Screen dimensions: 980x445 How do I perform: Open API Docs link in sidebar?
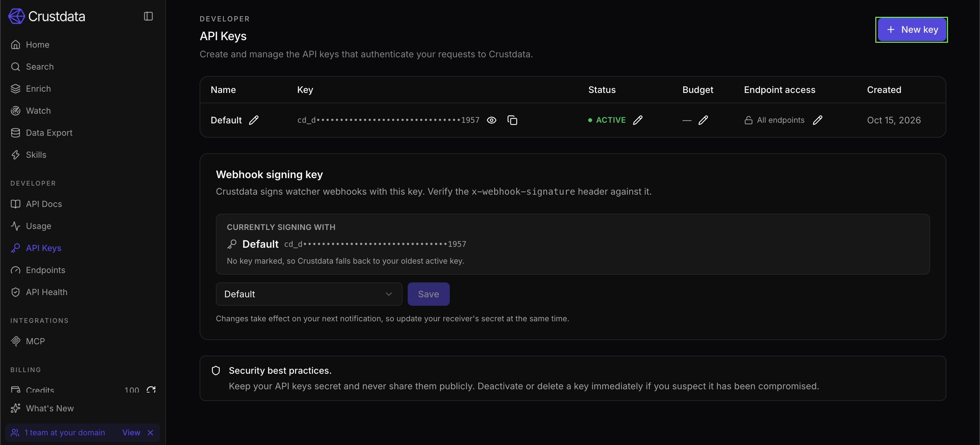(x=44, y=204)
